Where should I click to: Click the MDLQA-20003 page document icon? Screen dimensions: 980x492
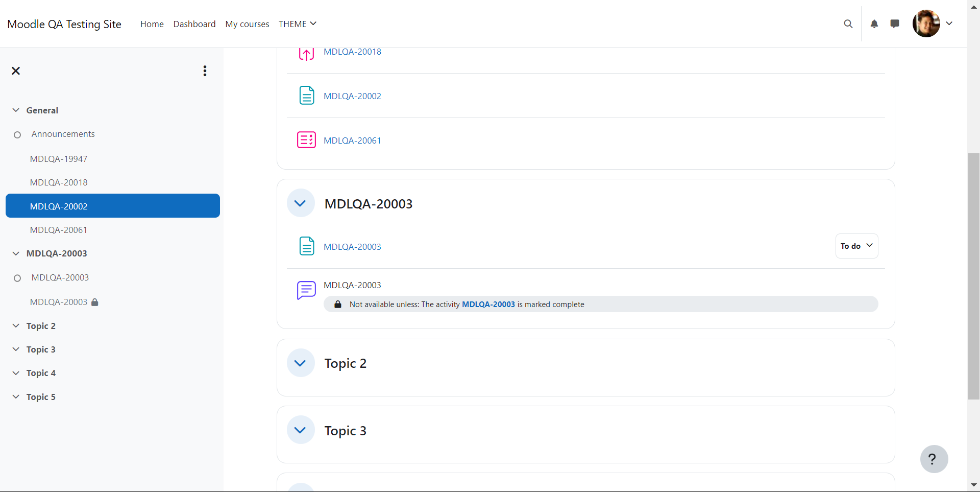coord(306,246)
